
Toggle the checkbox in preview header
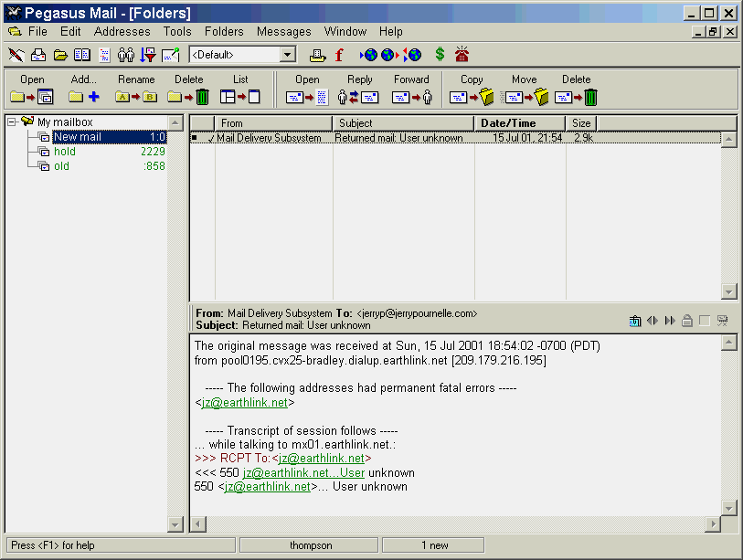(704, 321)
